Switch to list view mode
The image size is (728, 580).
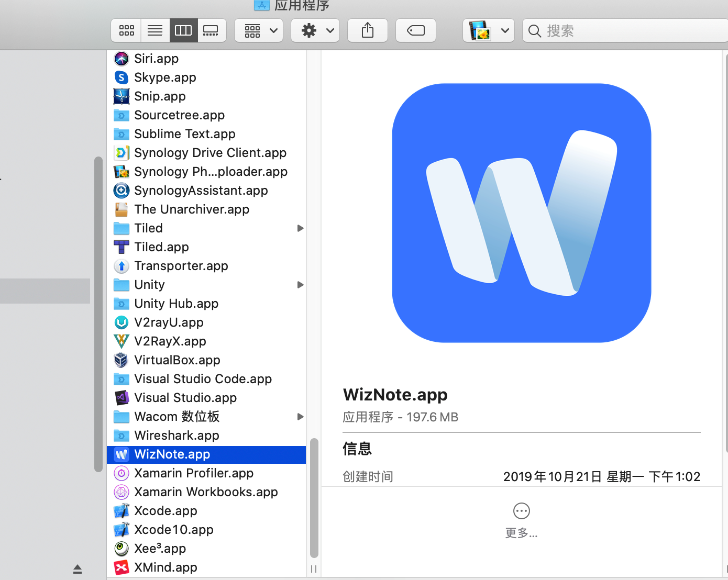[155, 30]
